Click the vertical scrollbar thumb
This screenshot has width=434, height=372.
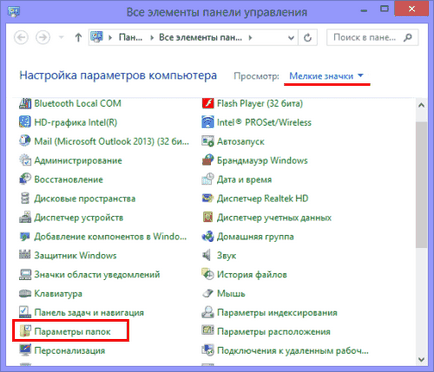(421, 185)
